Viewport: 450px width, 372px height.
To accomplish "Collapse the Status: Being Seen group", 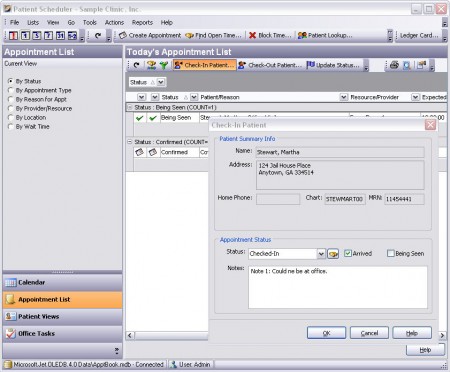I will tap(130, 107).
